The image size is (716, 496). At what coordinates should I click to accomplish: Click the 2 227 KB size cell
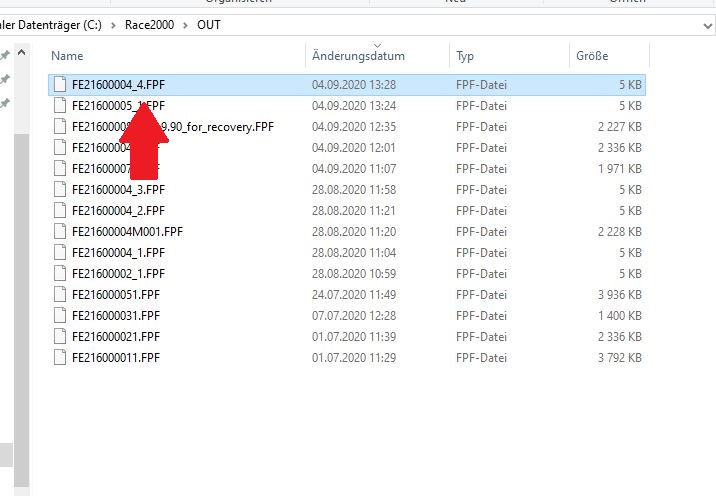(x=620, y=127)
